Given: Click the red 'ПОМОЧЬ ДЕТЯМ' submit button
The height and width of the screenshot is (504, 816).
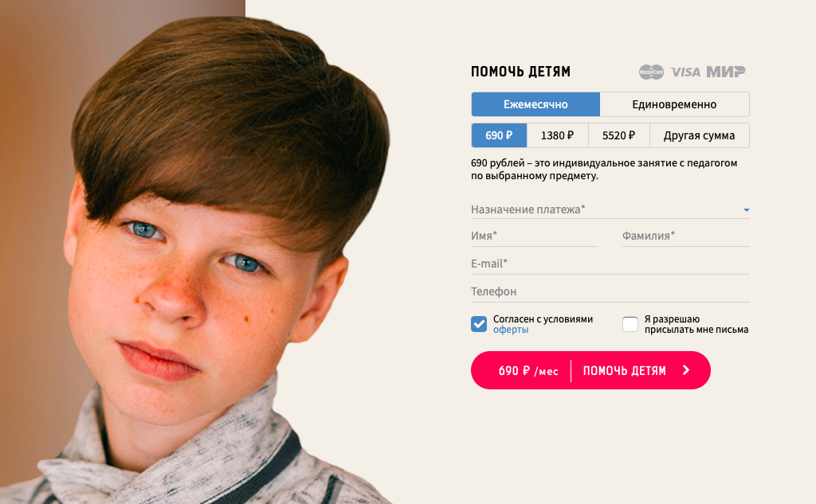Looking at the screenshot, I should pyautogui.click(x=590, y=370).
